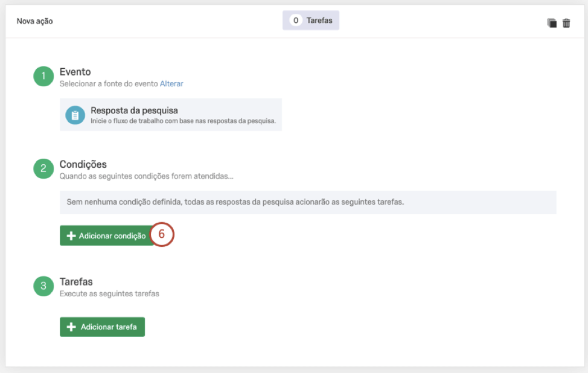This screenshot has width=588, height=373.
Task: Click the Nova ação title
Action: click(35, 21)
